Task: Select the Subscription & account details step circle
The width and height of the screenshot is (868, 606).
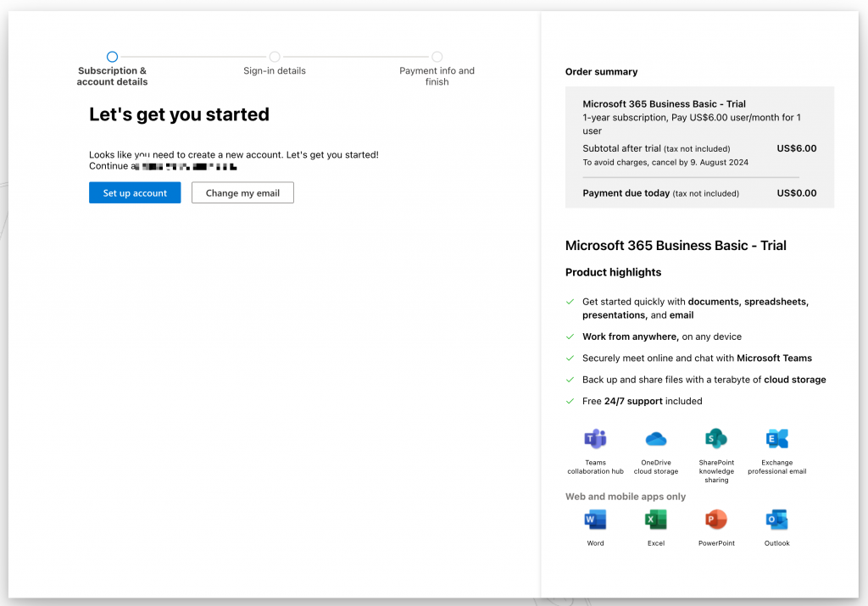Action: coord(113,57)
